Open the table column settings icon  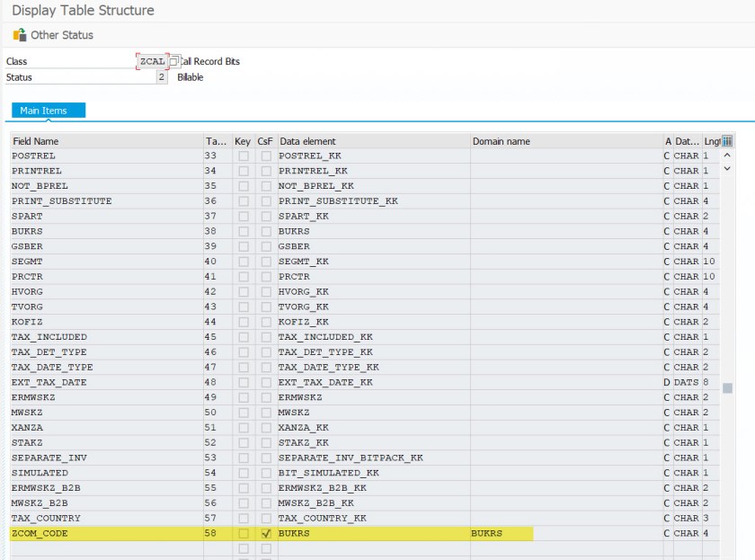727,141
